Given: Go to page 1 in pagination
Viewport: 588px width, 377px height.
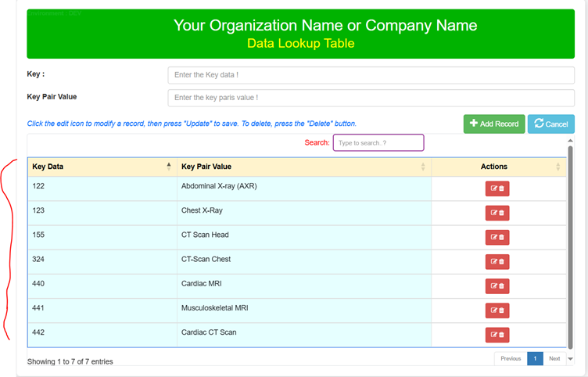Looking at the screenshot, I should click(x=535, y=358).
